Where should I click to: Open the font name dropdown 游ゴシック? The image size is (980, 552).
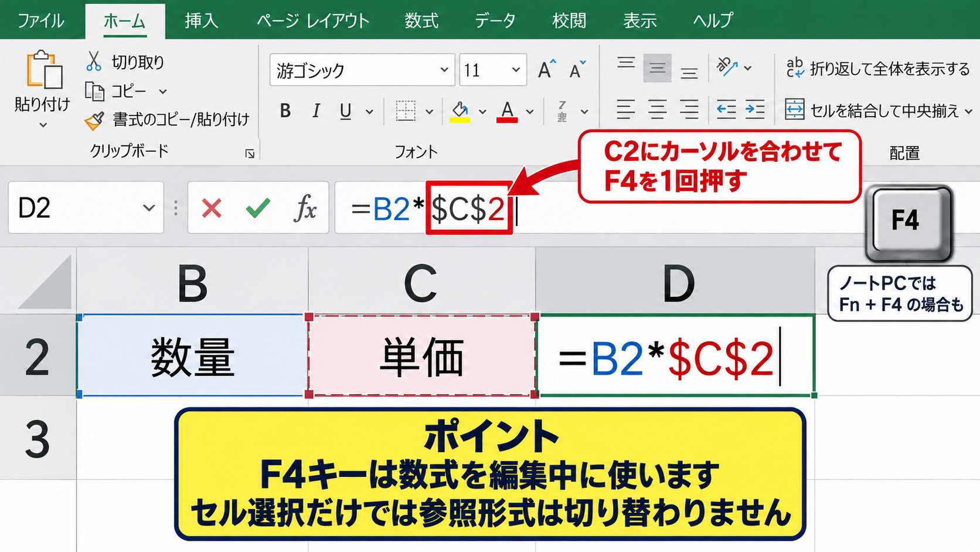tap(444, 70)
